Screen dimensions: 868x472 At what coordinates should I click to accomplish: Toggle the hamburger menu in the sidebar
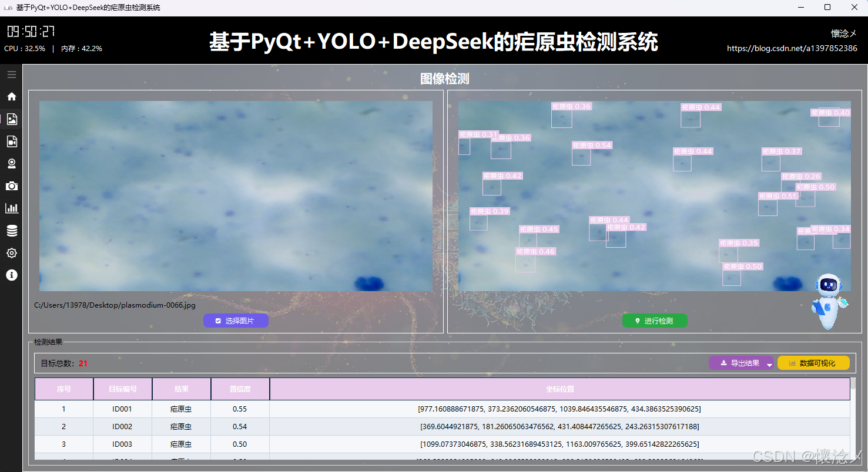pos(11,75)
